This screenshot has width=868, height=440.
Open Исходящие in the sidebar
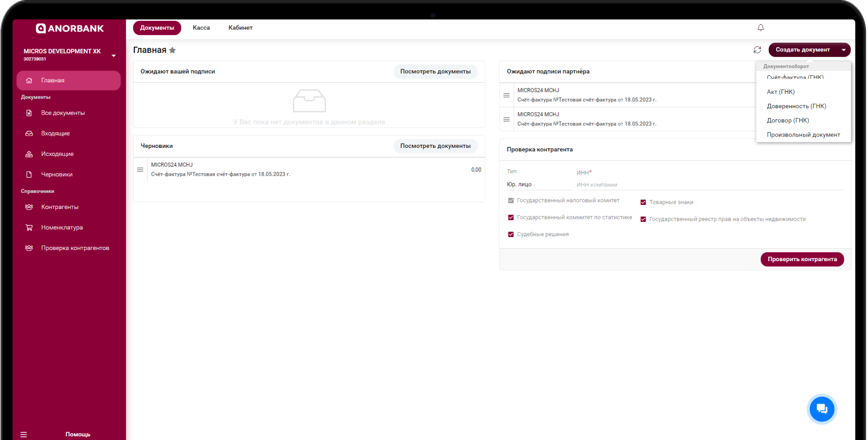pyautogui.click(x=68, y=154)
